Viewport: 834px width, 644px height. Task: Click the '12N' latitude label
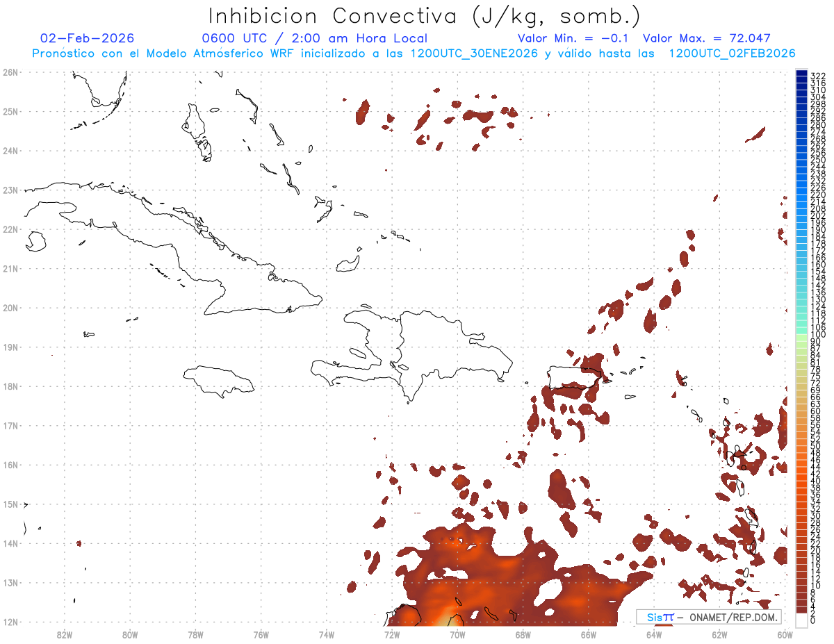click(x=10, y=622)
